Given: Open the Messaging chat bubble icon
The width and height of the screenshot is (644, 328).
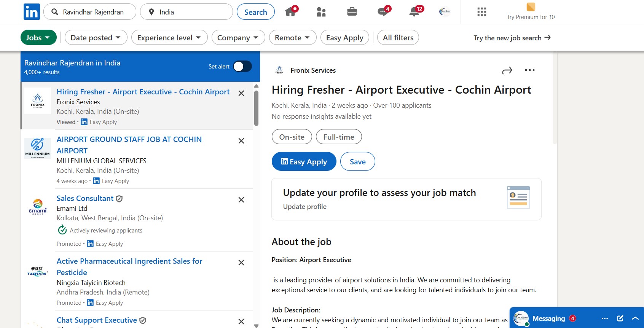Looking at the screenshot, I should click(x=383, y=12).
